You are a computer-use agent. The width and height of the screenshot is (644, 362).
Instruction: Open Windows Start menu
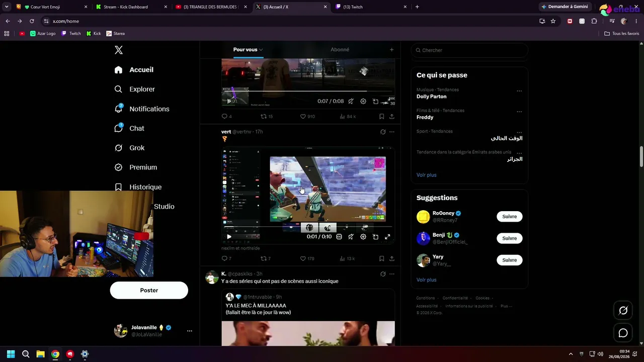coord(11,354)
